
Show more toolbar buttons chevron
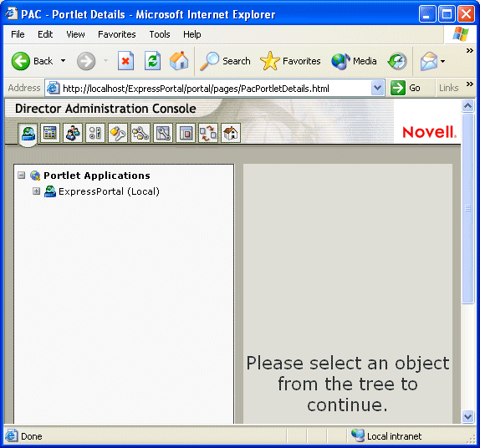(x=470, y=50)
